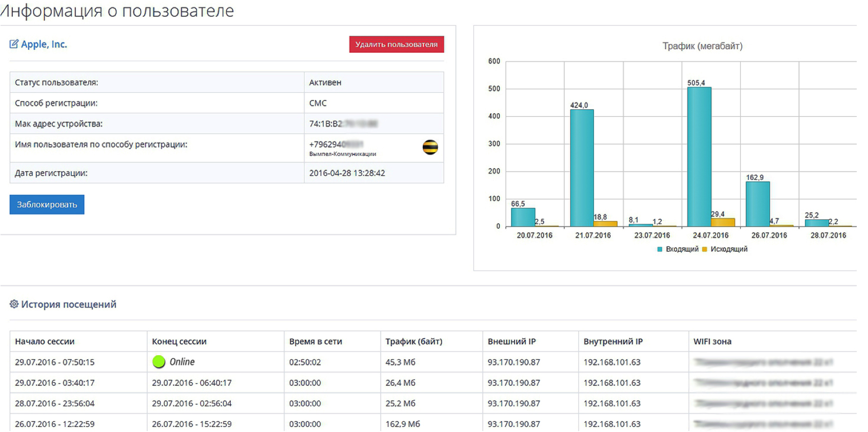Toggle the Исходящий legend swatch
868x432 pixels.
click(704, 250)
